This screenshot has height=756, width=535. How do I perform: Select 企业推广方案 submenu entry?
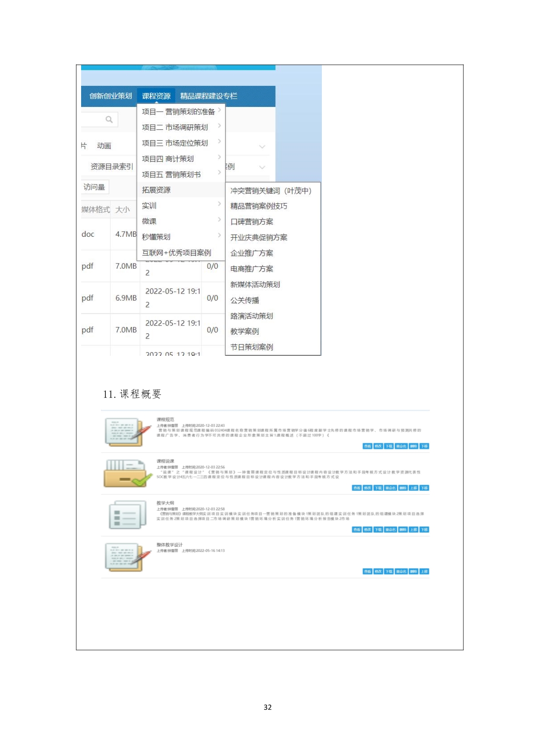click(252, 253)
